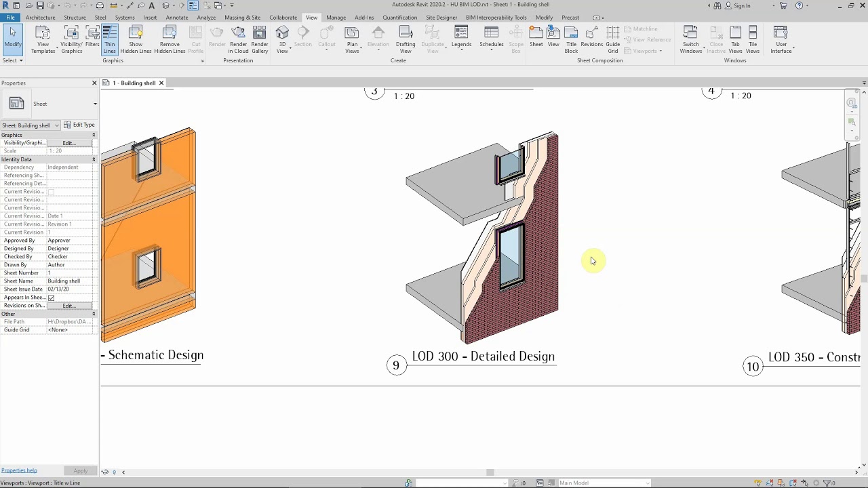The width and height of the screenshot is (868, 488).
Task: Click Remove Hidden Lines tool
Action: click(x=170, y=39)
